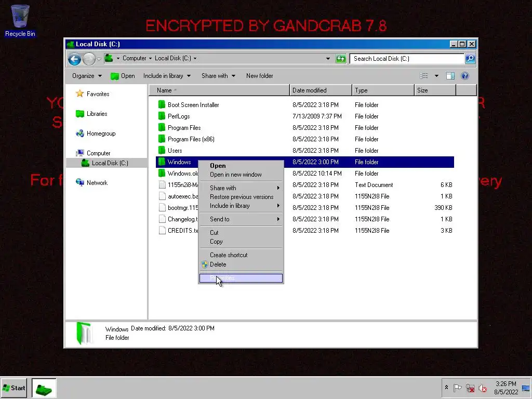Show hidden tray icons arrow
Screen dimensions: 532x399
tap(446, 388)
